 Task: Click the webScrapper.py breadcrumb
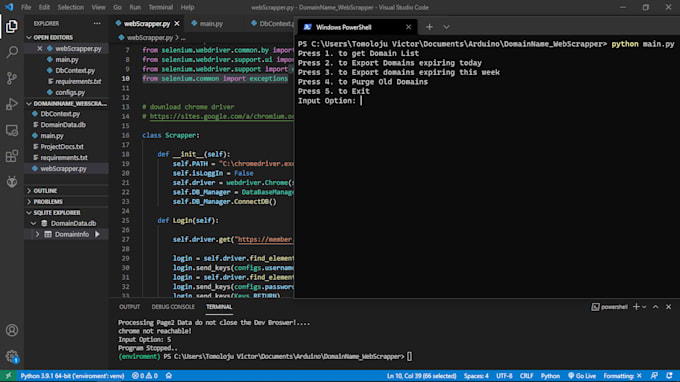(150, 38)
